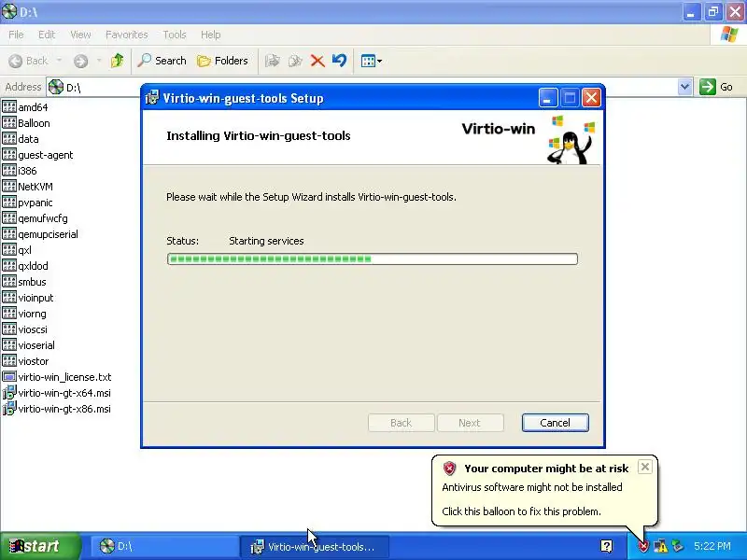This screenshot has height=560, width=747.
Task: Open Search in Explorer toolbar
Action: [x=162, y=61]
